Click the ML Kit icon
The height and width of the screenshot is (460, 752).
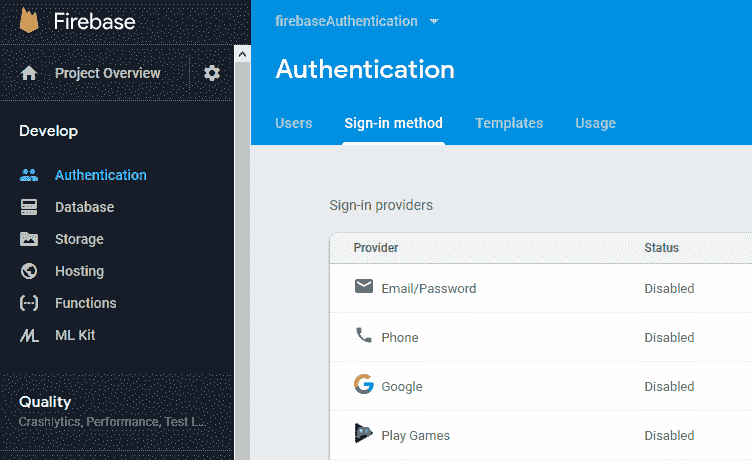29,335
